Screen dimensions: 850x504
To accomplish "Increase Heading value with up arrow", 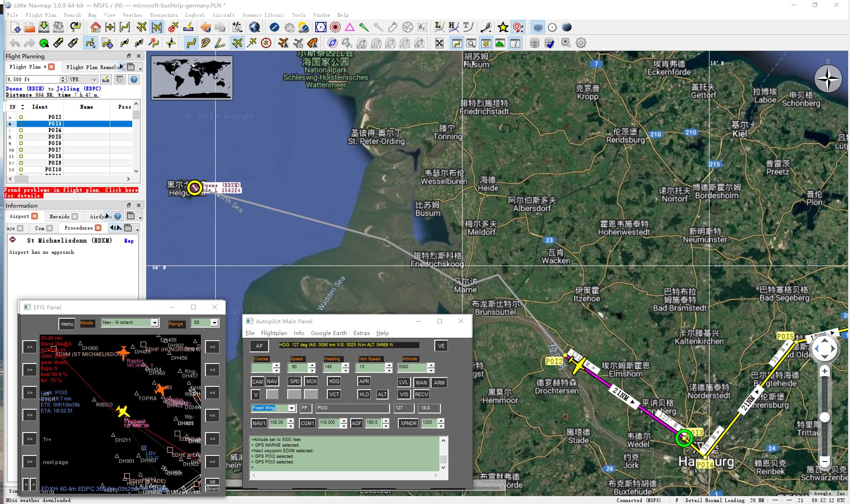I will tap(346, 365).
